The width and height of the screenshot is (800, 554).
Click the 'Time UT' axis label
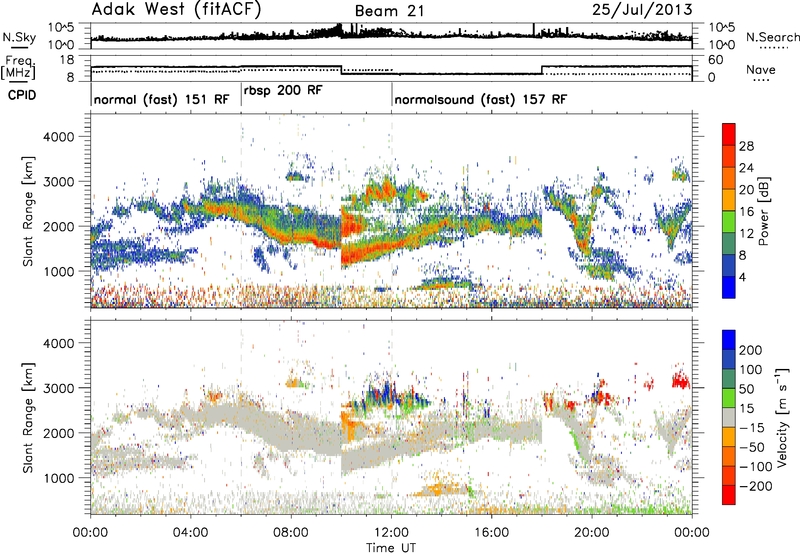(391, 547)
